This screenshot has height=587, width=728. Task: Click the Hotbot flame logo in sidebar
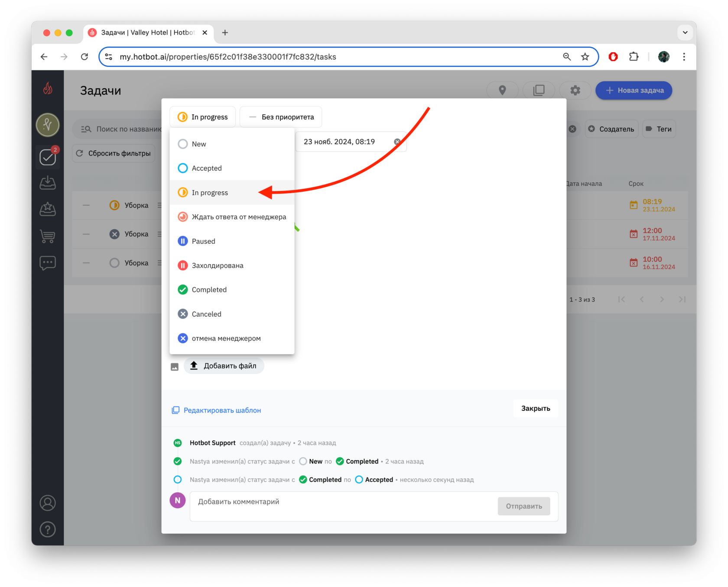click(48, 89)
